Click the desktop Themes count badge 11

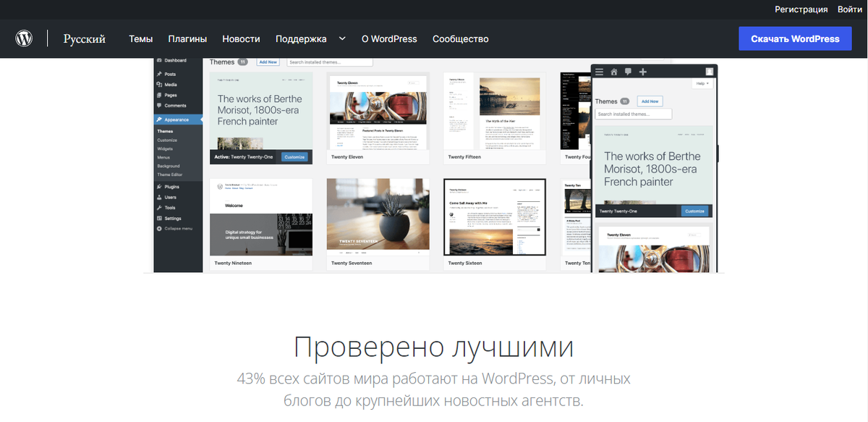tap(243, 62)
